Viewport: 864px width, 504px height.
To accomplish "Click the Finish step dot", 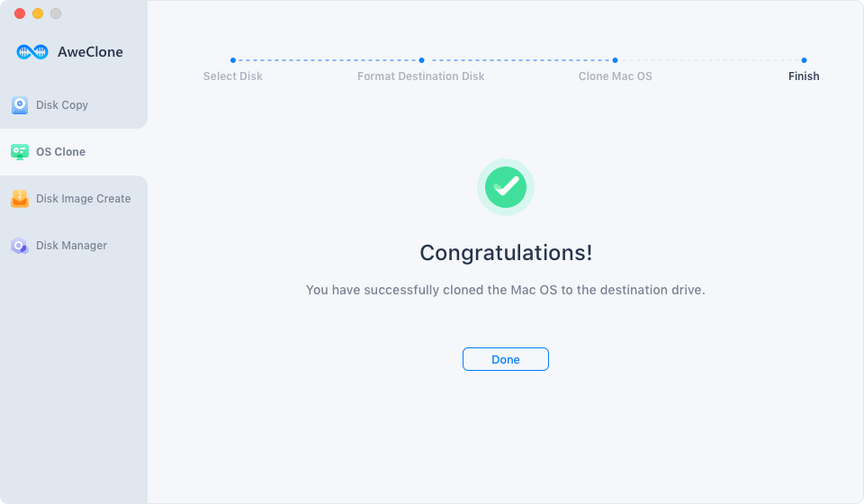I will [x=804, y=60].
